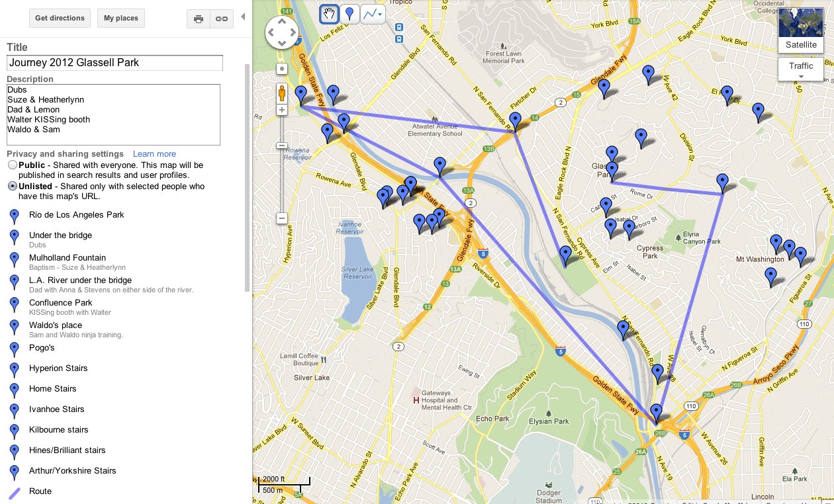Select the hand pan tool
The image size is (834, 504).
tap(329, 14)
